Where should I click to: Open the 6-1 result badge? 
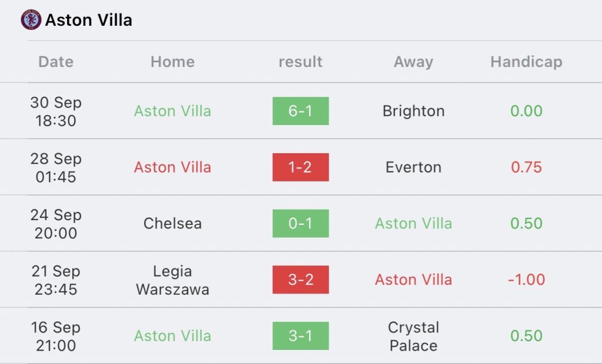tap(300, 111)
